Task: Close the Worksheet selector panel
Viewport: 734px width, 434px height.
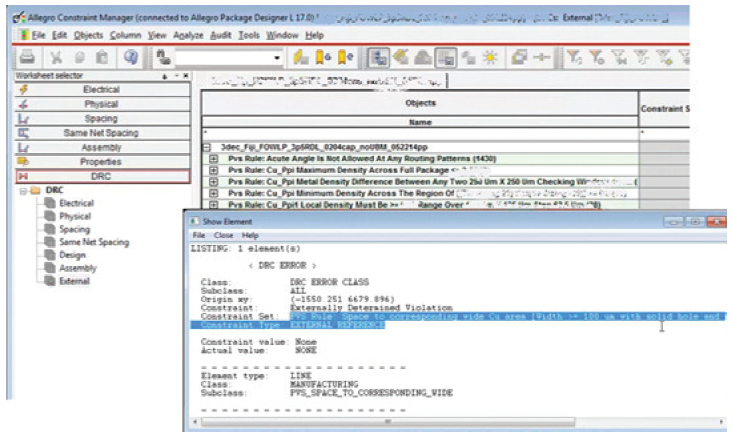Action: (x=186, y=75)
